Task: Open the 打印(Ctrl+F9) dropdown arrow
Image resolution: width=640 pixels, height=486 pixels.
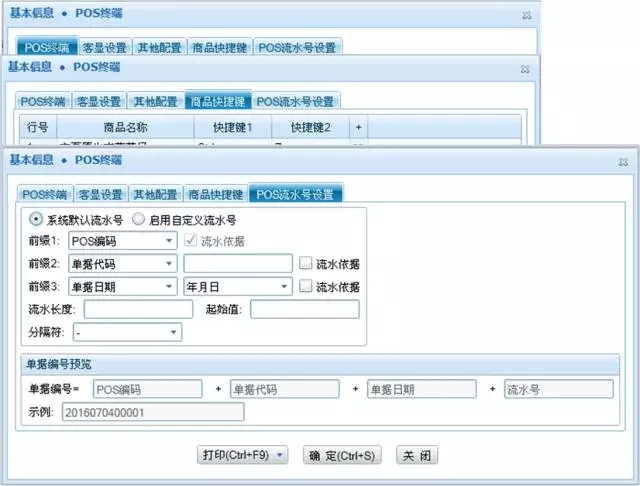Action: (x=280, y=455)
